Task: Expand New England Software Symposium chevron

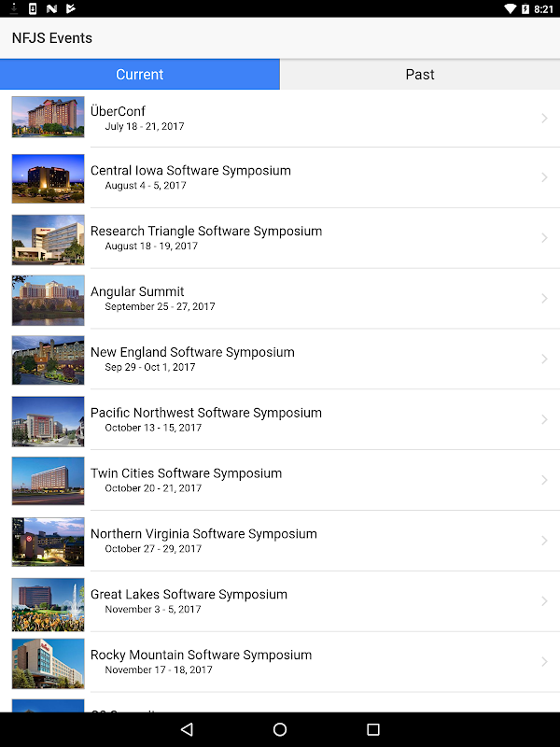Action: pyautogui.click(x=544, y=359)
